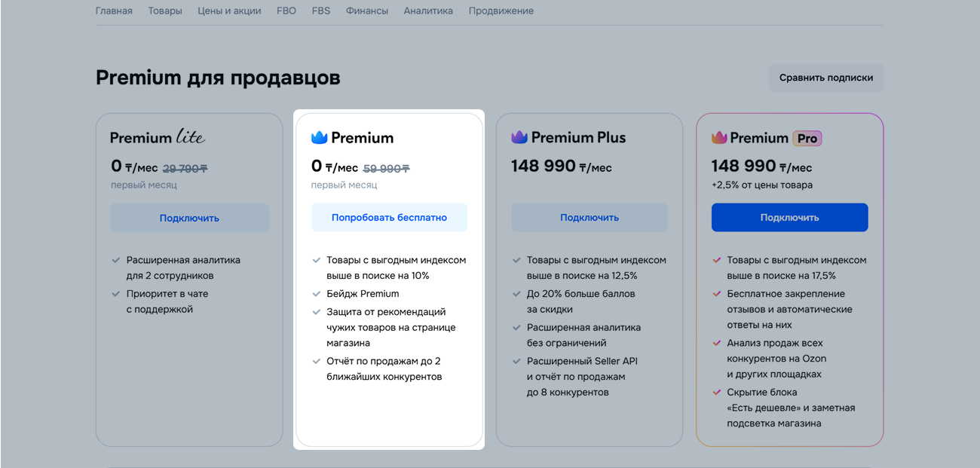980x468 pixels.
Task: Switch to the FBO section
Action: click(286, 11)
